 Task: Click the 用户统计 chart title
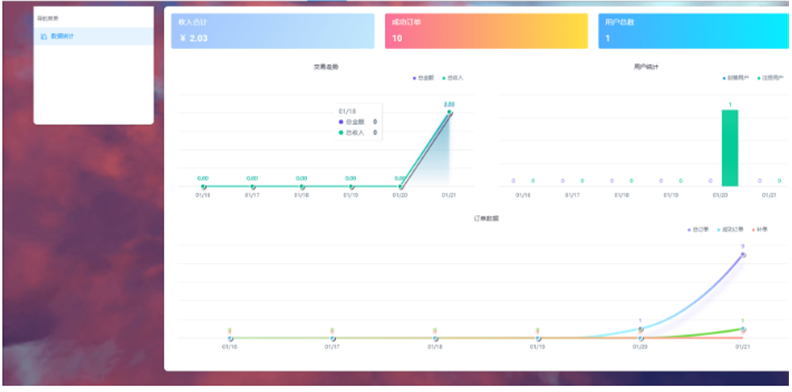(646, 67)
